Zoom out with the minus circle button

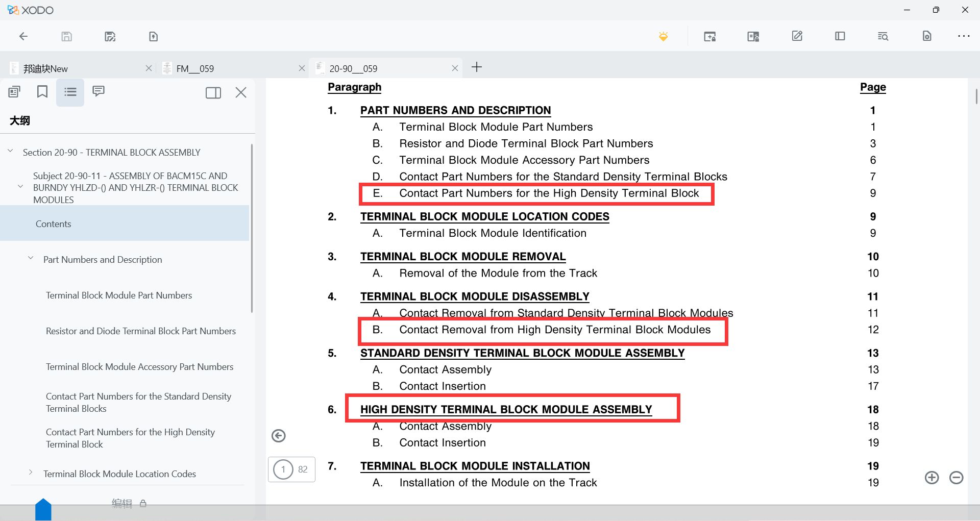point(957,478)
